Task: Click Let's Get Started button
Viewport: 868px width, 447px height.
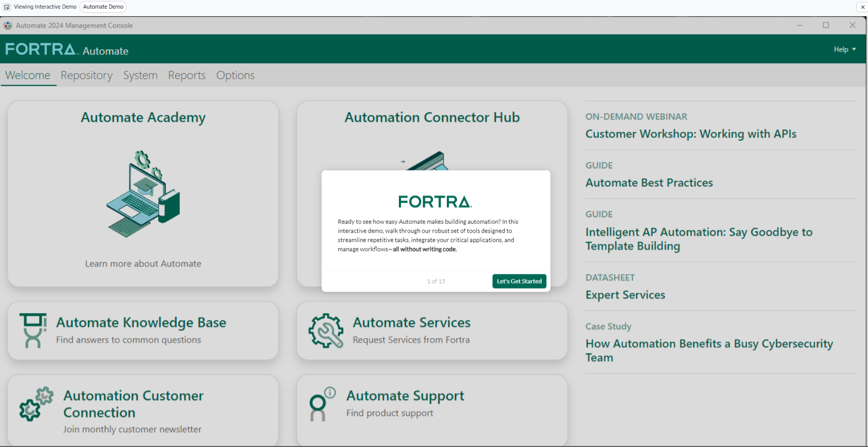Action: tap(519, 281)
